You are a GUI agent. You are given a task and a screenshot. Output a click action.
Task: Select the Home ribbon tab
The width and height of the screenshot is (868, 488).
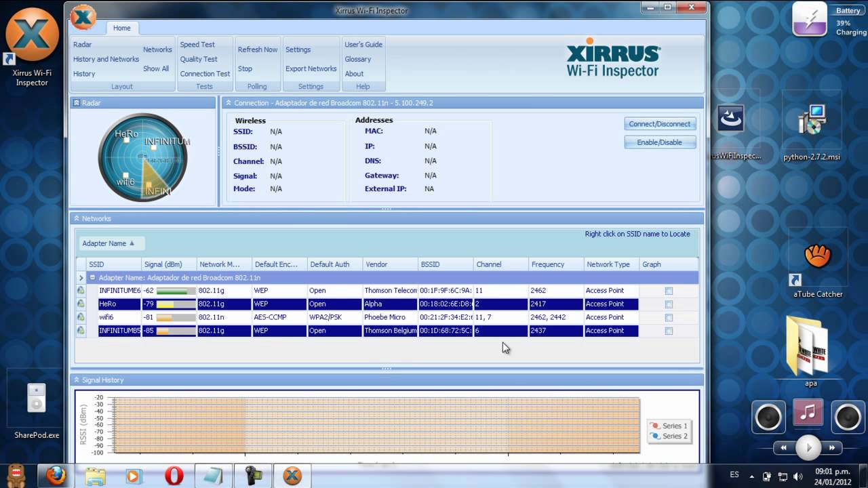pyautogui.click(x=122, y=28)
